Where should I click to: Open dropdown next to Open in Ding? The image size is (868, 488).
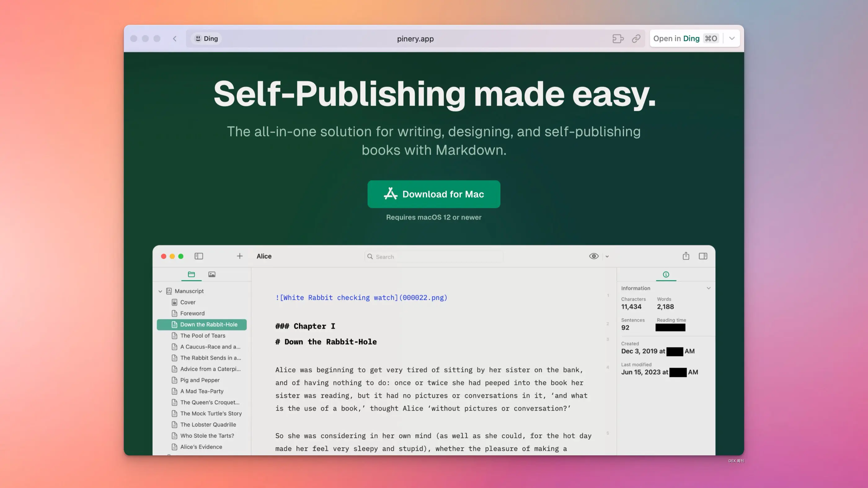click(x=732, y=38)
